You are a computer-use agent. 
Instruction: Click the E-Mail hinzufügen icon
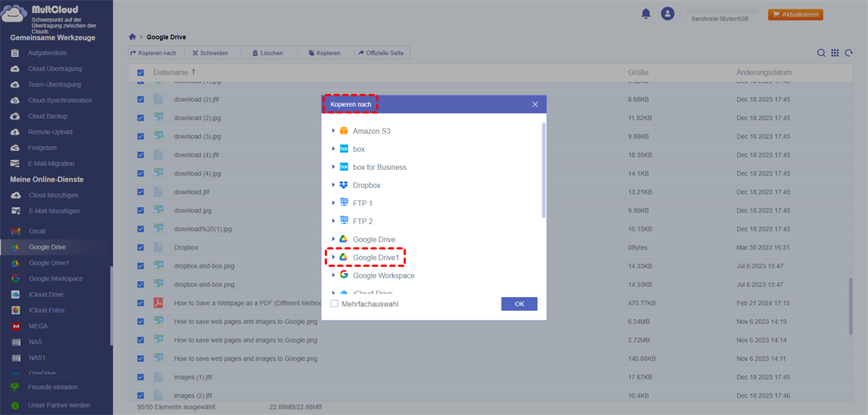14,211
